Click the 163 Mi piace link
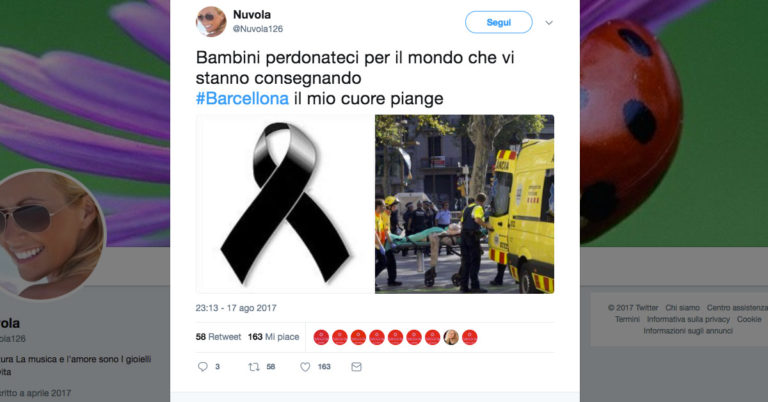The height and width of the screenshot is (402, 768). click(273, 337)
